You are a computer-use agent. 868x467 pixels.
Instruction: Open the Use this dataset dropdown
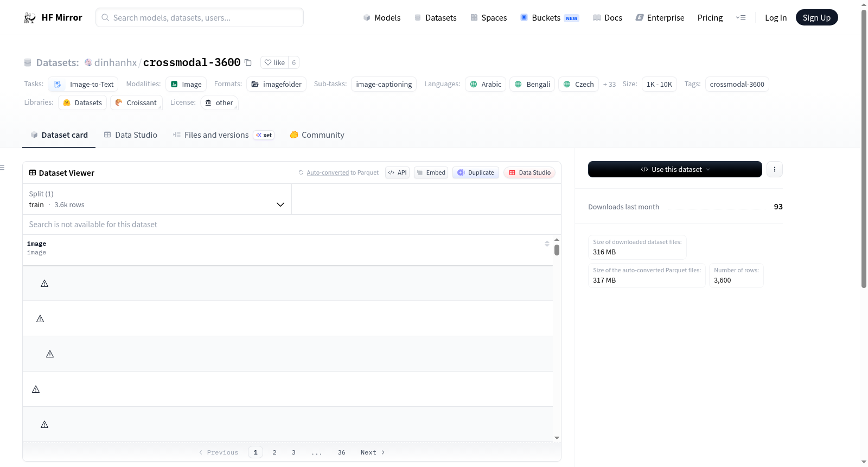675,169
